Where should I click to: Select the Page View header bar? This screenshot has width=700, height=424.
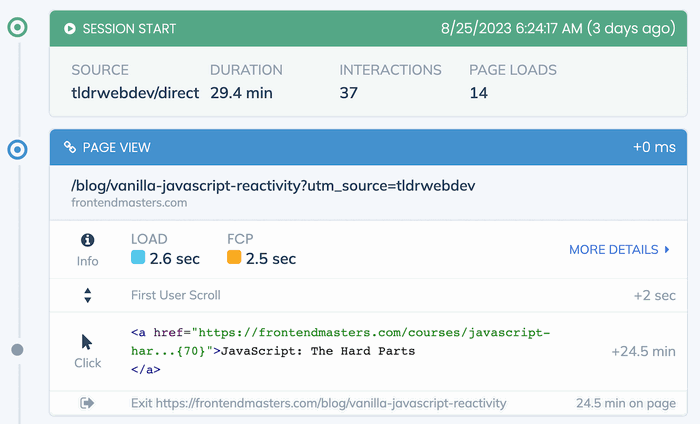[x=368, y=147]
